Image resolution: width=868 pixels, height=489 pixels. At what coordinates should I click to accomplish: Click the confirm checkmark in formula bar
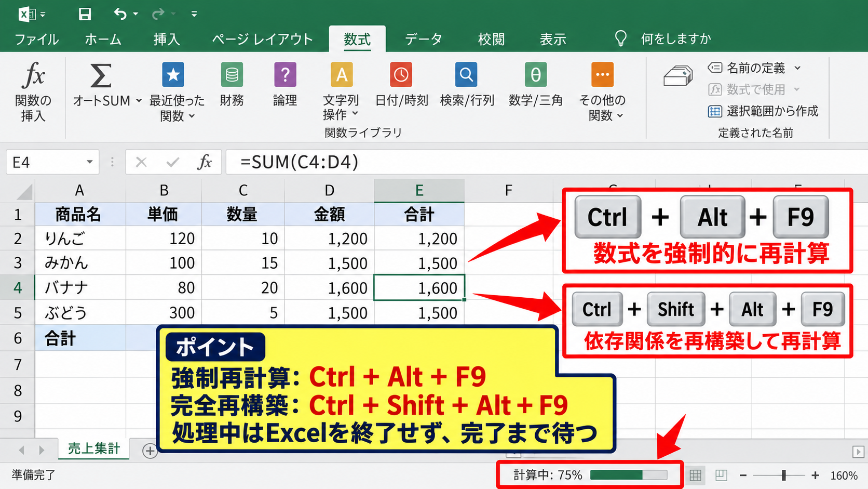point(173,162)
